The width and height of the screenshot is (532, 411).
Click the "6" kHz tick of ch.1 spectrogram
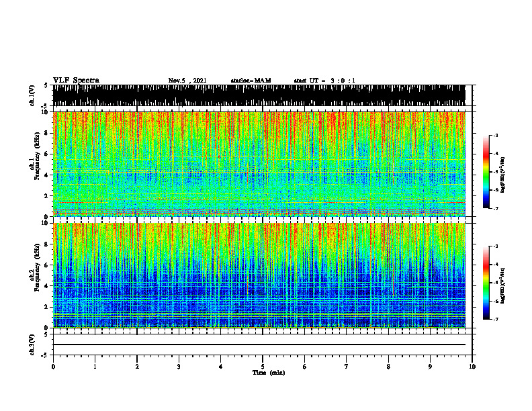click(x=47, y=154)
